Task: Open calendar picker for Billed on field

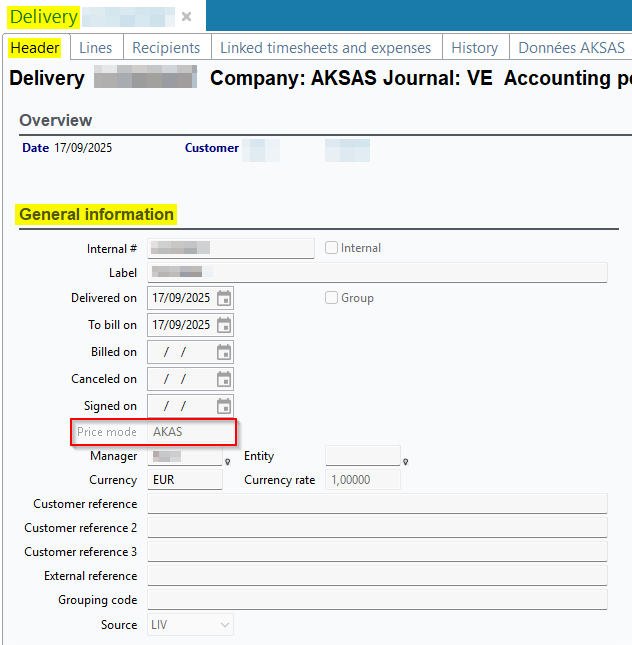Action: (224, 352)
